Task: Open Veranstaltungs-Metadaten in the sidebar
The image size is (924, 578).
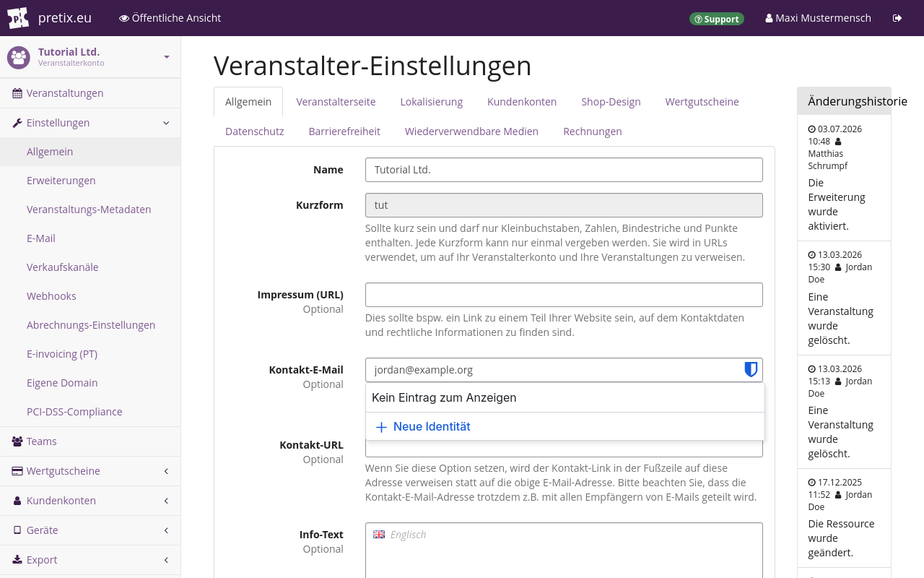Action: (90, 210)
